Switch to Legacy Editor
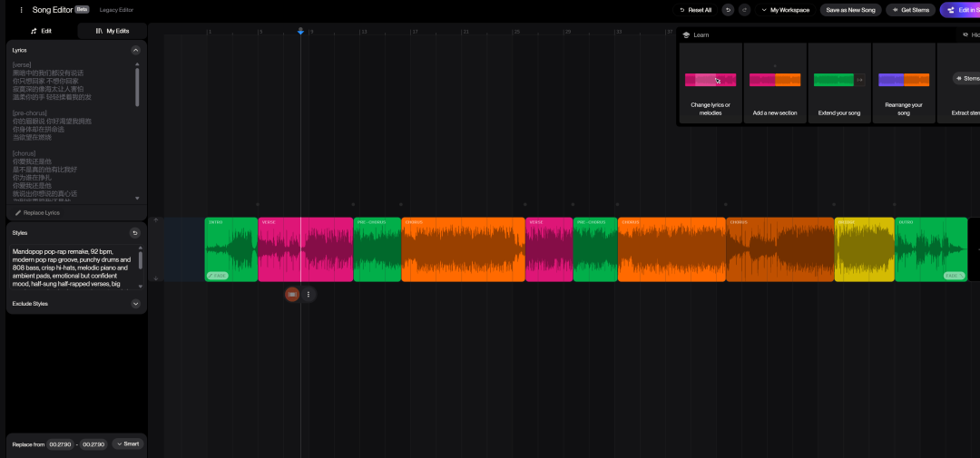The image size is (980, 458). pos(115,10)
